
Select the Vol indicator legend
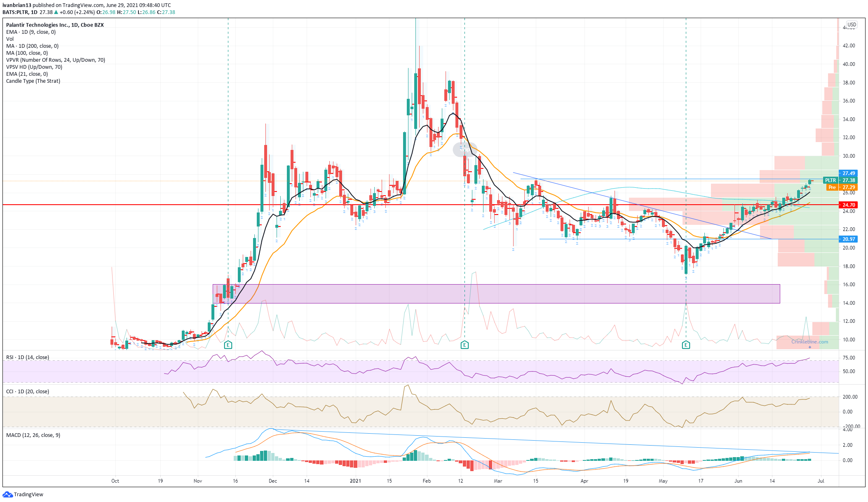[x=10, y=39]
